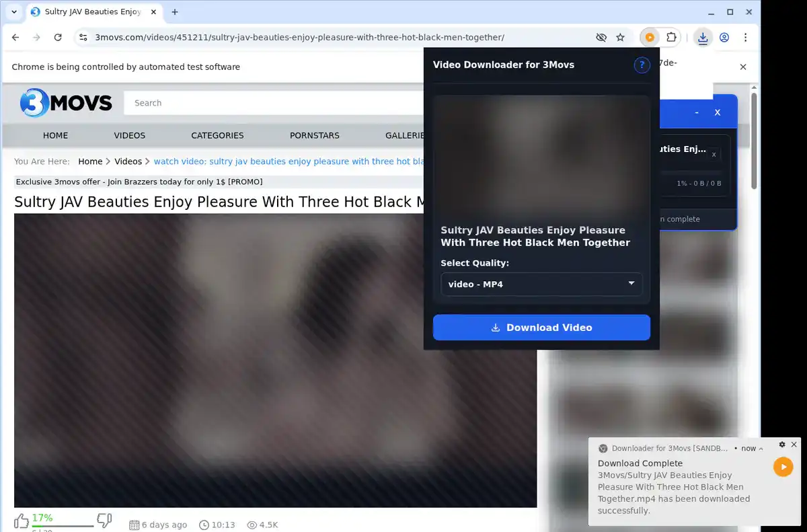Click the 4.5K views text

268,525
